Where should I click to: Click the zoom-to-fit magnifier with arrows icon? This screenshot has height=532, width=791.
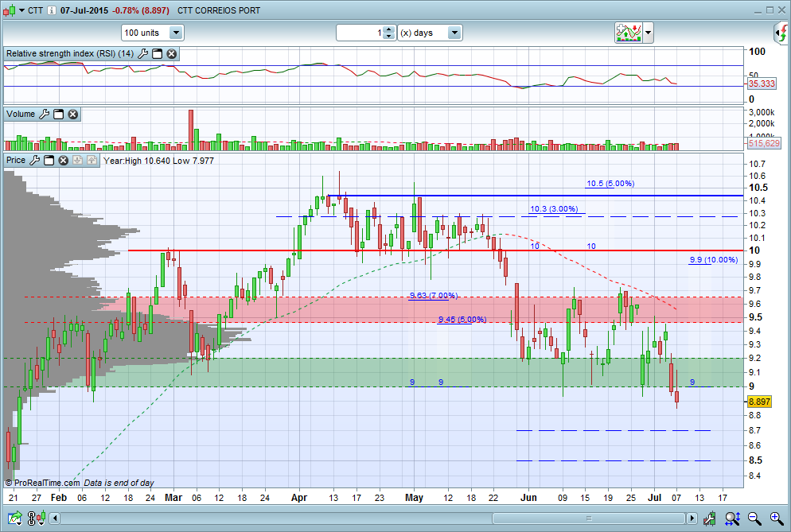pos(732,518)
